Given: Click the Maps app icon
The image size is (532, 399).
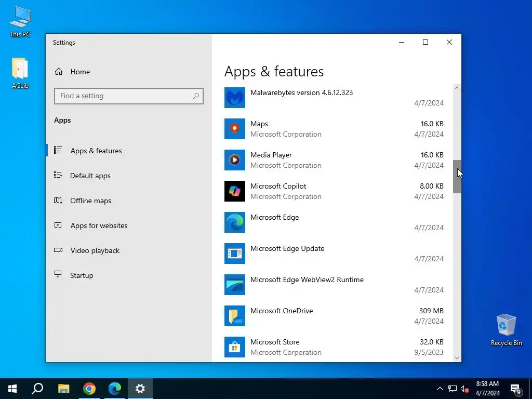Looking at the screenshot, I should coord(234,129).
